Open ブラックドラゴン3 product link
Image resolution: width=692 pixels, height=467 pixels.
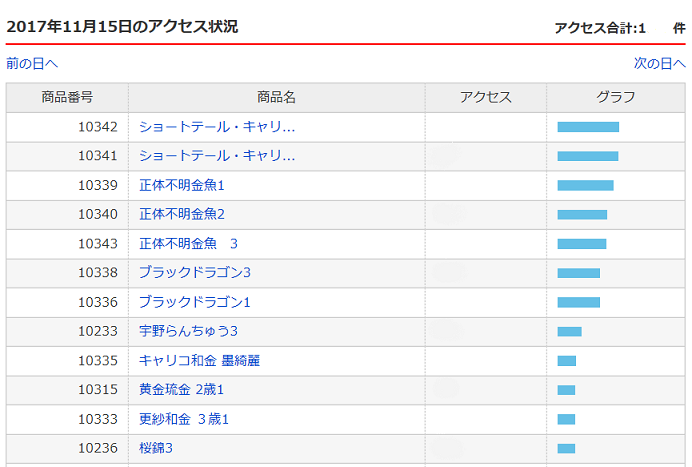195,273
